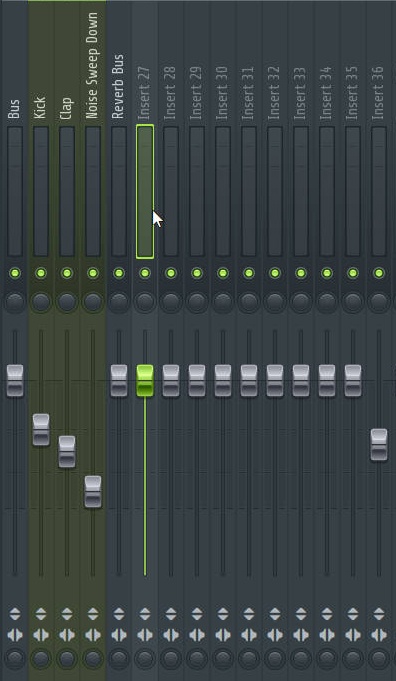Swap left/right channels on Clap track

click(x=67, y=635)
